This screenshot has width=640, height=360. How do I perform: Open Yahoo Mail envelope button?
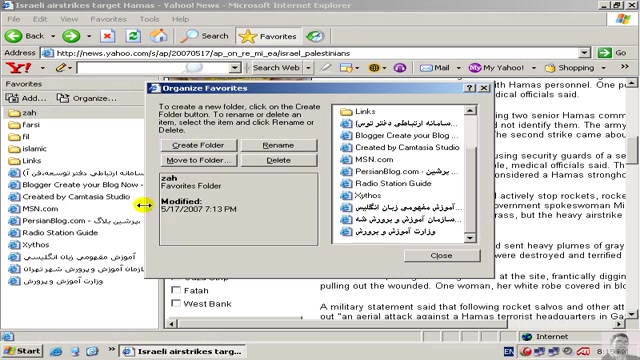[x=435, y=67]
